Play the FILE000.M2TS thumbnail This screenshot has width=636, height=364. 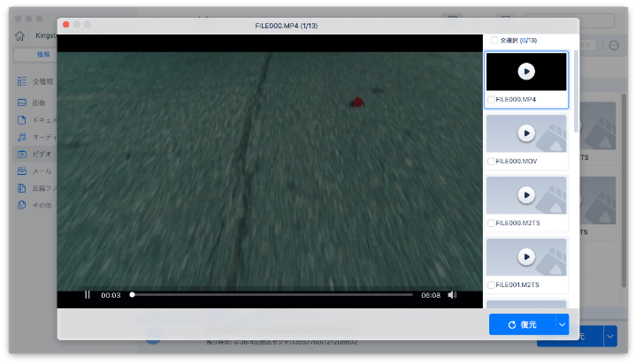click(x=526, y=195)
